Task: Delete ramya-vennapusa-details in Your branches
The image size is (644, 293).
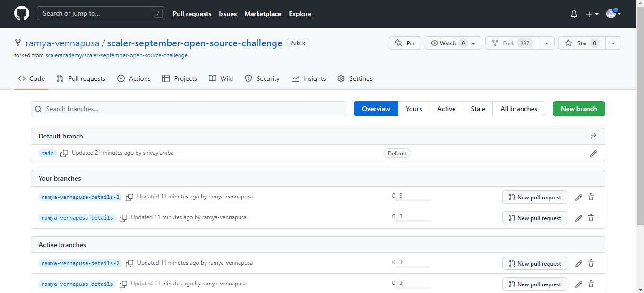Action: click(591, 218)
